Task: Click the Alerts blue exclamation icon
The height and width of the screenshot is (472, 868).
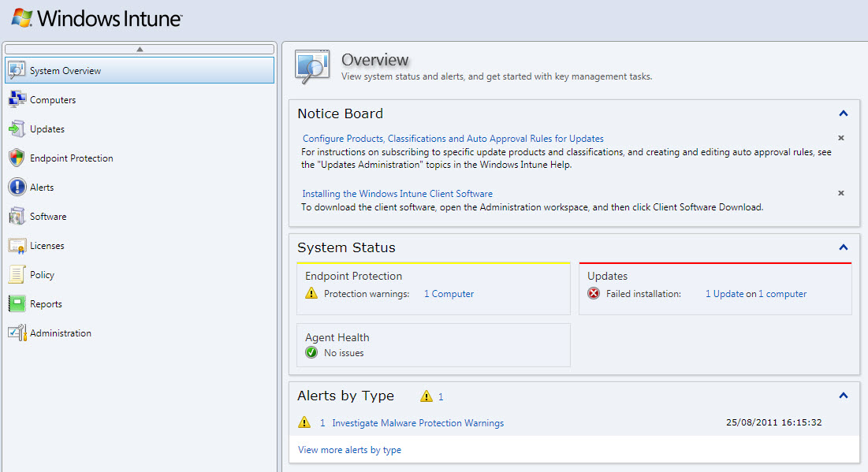Action: click(x=17, y=187)
